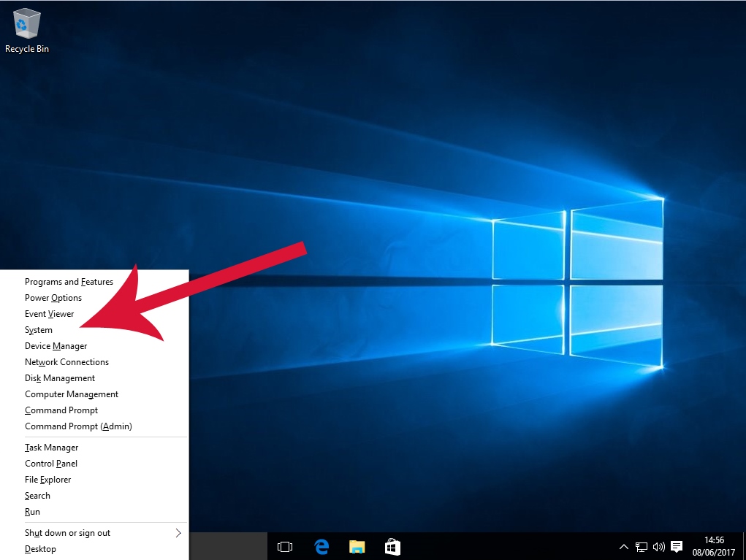Image resolution: width=746 pixels, height=560 pixels.
Task: Open Task View from the taskbar
Action: pos(284,546)
